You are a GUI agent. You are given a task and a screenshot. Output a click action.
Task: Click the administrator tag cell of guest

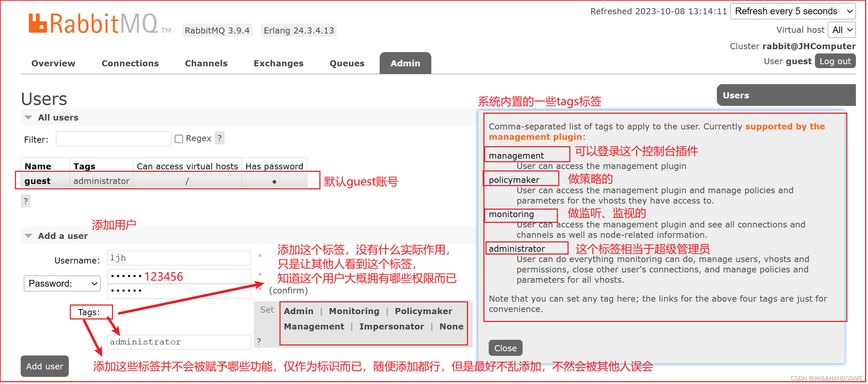pos(101,181)
